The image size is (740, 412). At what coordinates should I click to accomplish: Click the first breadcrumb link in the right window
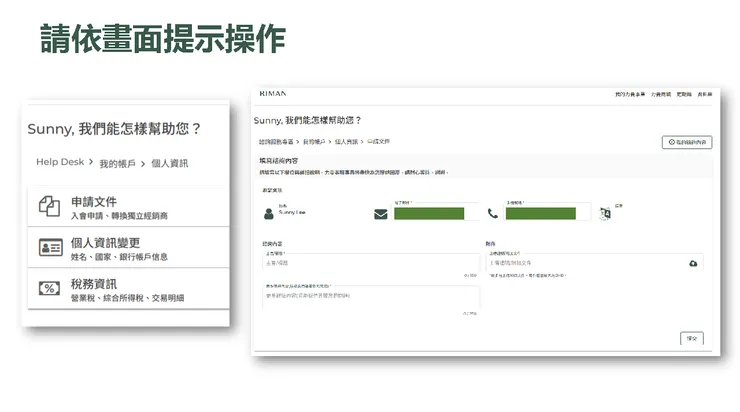(x=276, y=142)
